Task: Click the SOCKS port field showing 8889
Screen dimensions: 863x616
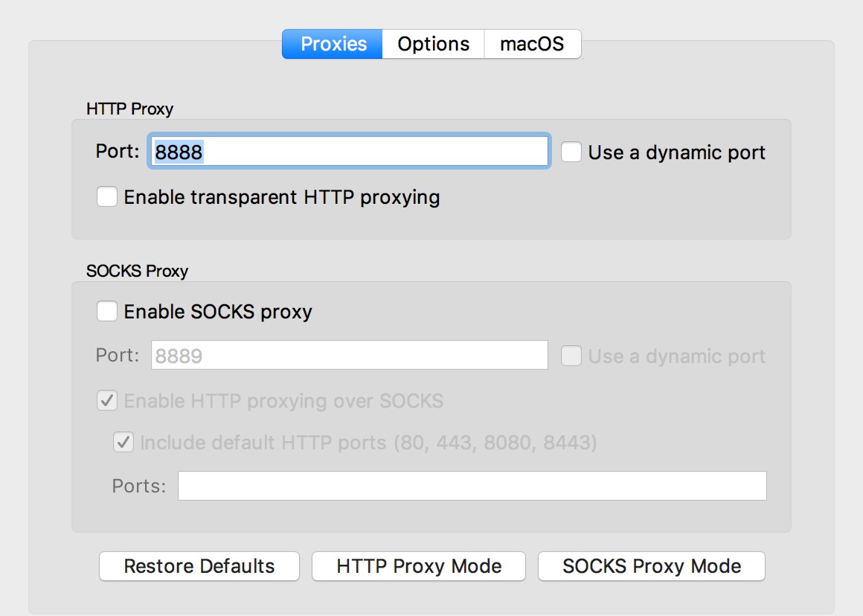Action: click(350, 355)
